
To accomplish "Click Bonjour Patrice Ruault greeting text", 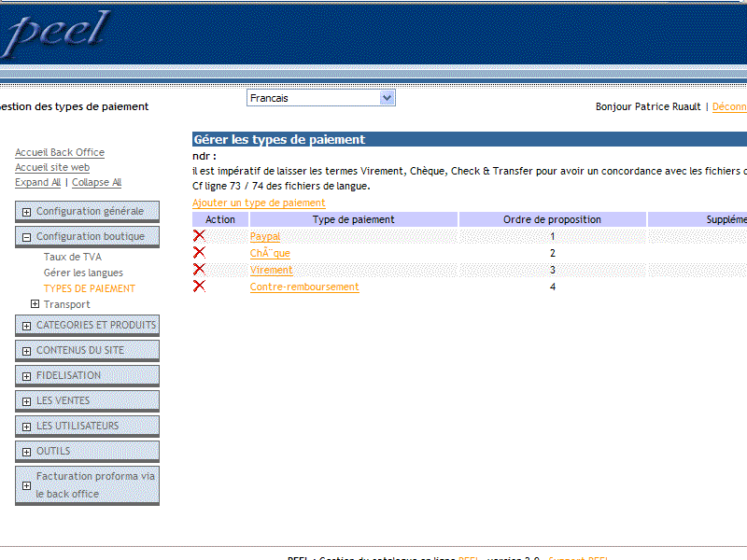I will click(648, 106).
